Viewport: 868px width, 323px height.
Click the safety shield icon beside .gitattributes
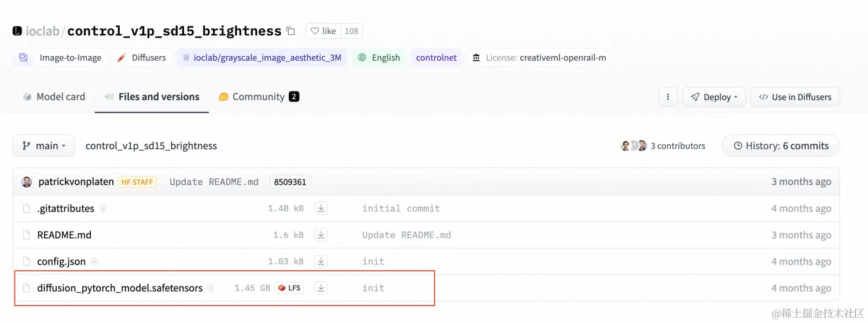tap(103, 208)
